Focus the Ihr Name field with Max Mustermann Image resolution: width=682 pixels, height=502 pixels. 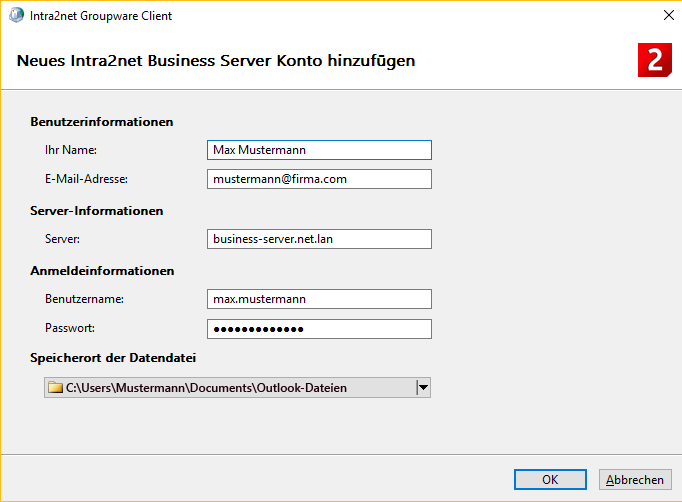[x=319, y=150]
